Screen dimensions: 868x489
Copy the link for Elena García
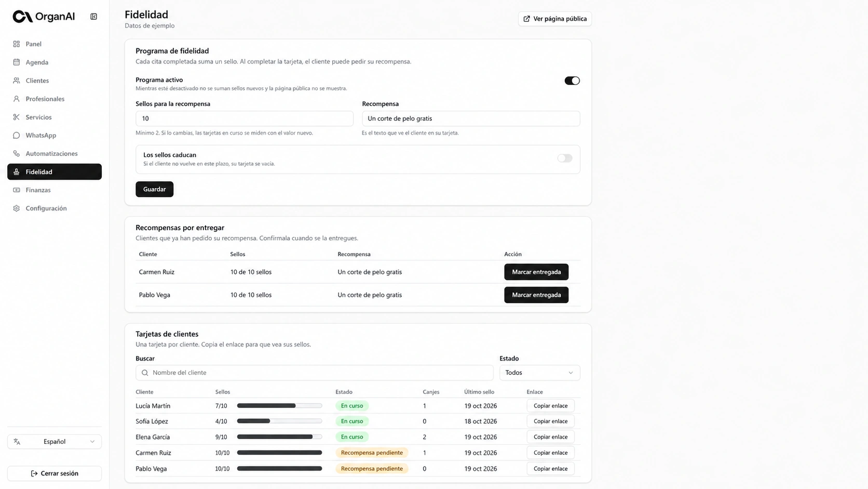(550, 437)
